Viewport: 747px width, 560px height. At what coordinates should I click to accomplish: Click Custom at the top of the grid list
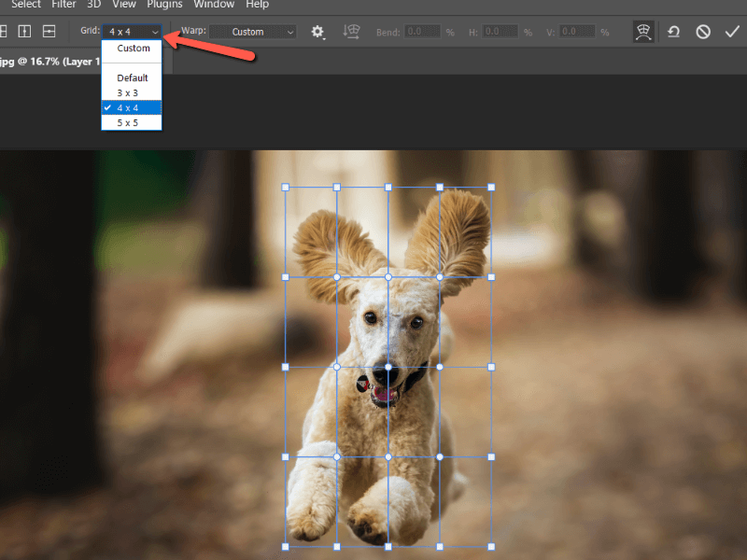[132, 48]
